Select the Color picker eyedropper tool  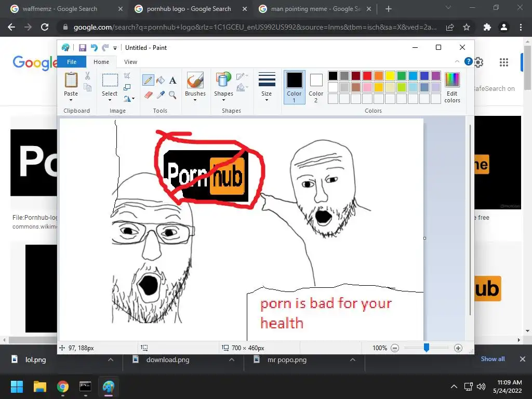(161, 95)
